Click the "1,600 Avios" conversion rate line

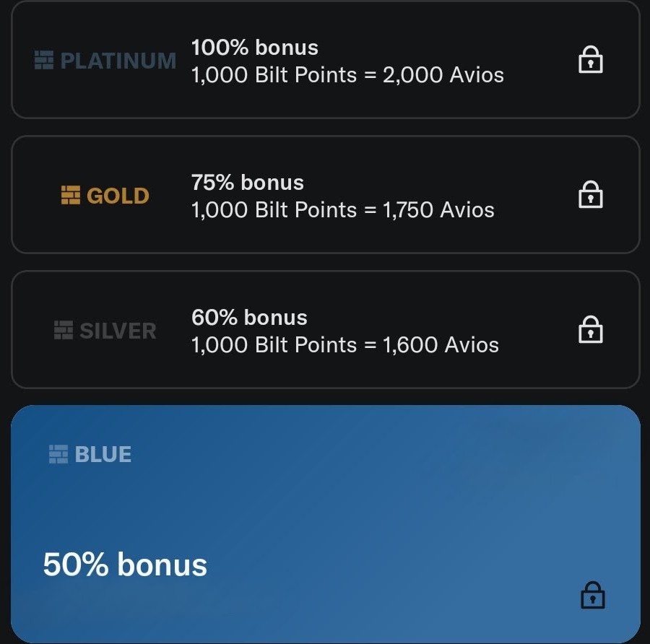pos(345,345)
